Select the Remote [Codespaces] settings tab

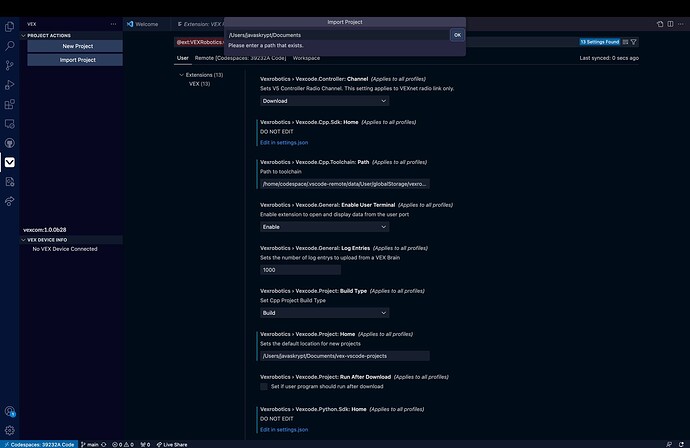click(x=240, y=58)
